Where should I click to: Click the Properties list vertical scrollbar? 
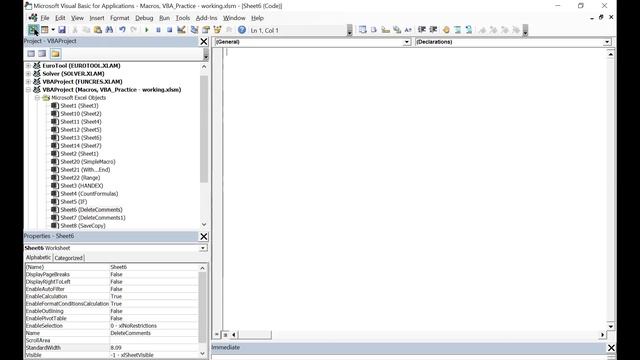(202, 311)
